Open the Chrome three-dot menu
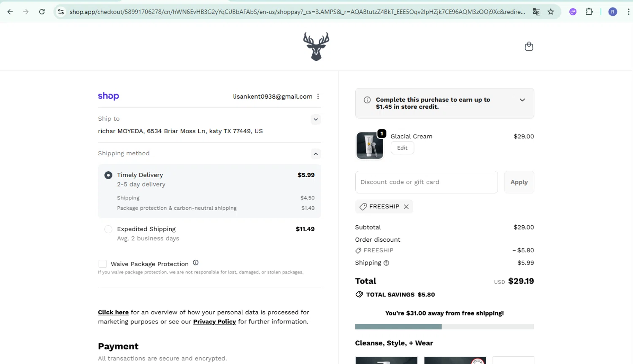 [x=628, y=12]
